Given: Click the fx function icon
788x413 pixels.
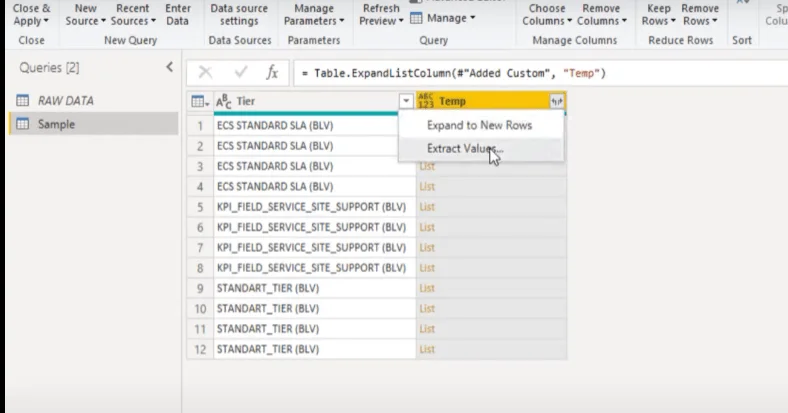Looking at the screenshot, I should (x=272, y=73).
